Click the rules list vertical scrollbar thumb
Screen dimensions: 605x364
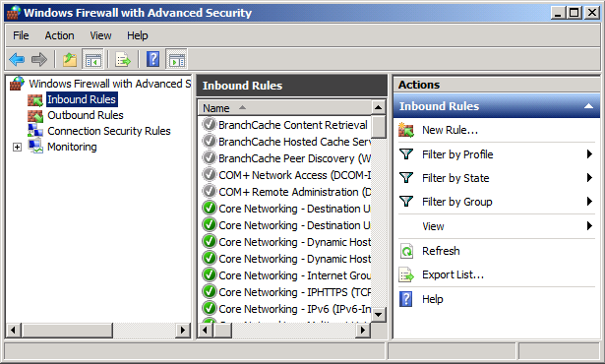click(x=378, y=127)
